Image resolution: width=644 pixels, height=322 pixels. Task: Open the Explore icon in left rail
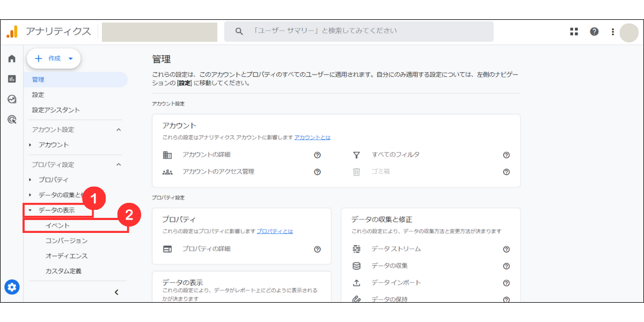point(12,99)
